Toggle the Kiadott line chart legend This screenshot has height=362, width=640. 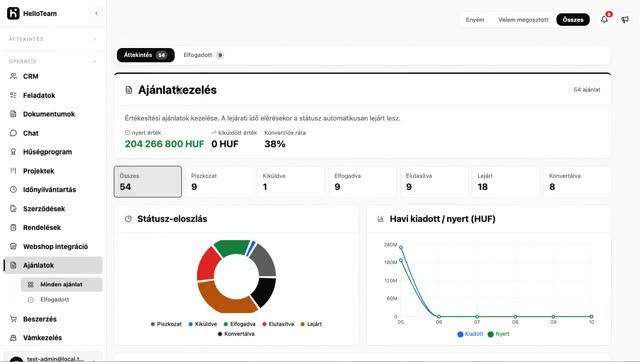[470, 334]
